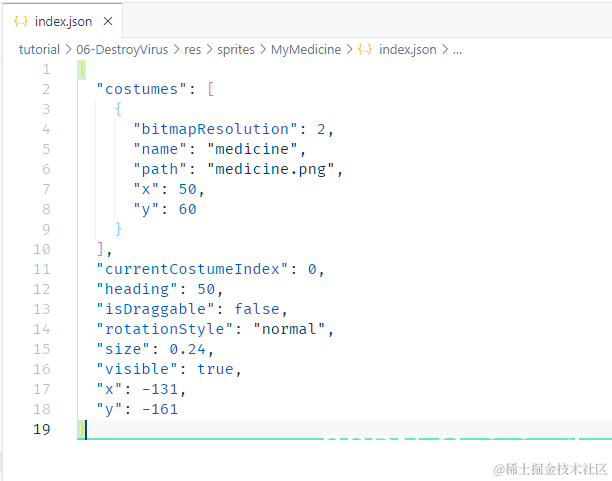This screenshot has width=612, height=481.
Task: Click line number 10 in the gutter
Action: point(42,249)
